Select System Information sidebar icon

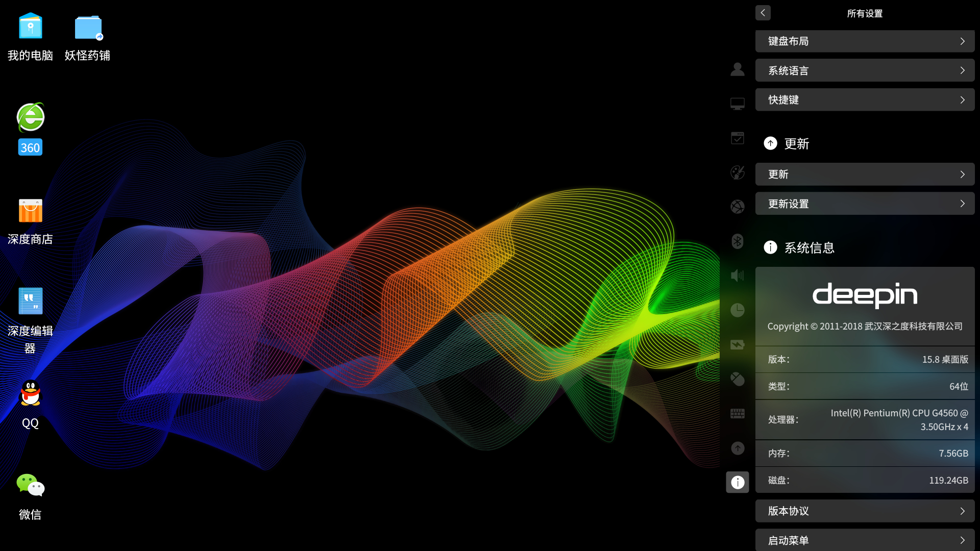(737, 482)
